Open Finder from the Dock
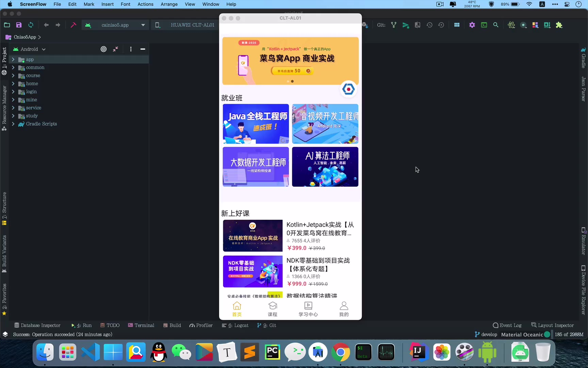 [x=45, y=352]
